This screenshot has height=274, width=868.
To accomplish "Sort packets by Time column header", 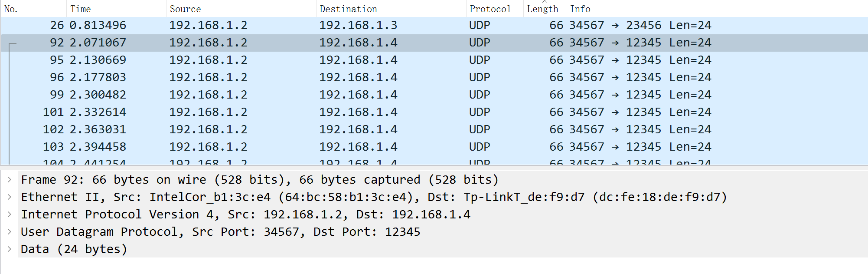I will pos(116,9).
